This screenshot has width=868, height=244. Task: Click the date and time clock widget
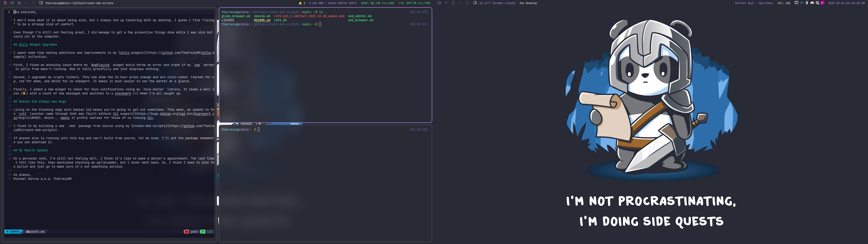tap(846, 3)
